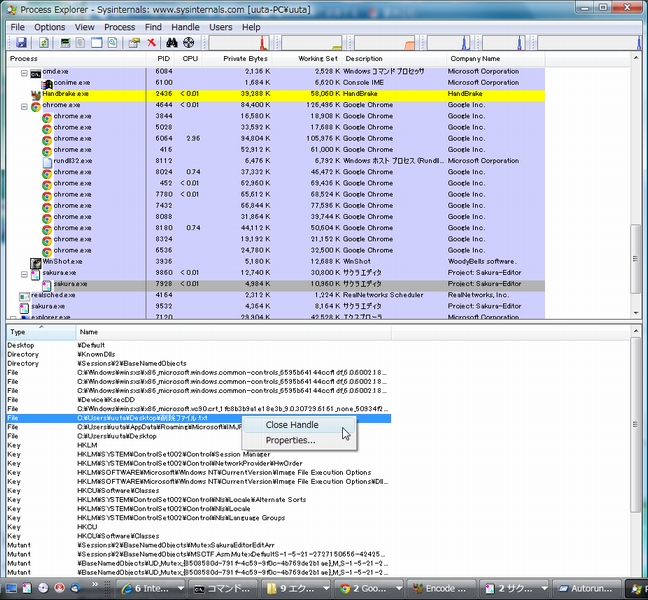
Task: Click the Handbrake.exe pineapple icon
Action: pos(36,95)
